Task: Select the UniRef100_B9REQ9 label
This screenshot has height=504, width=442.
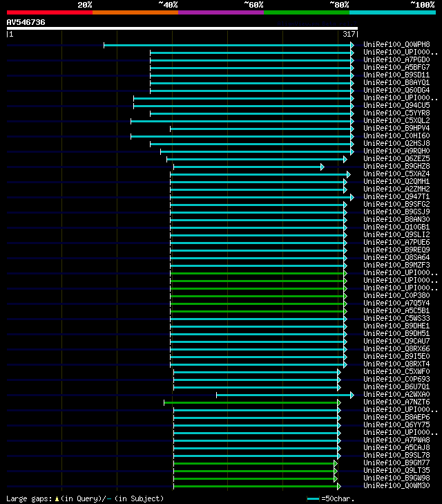Action: [x=396, y=250]
